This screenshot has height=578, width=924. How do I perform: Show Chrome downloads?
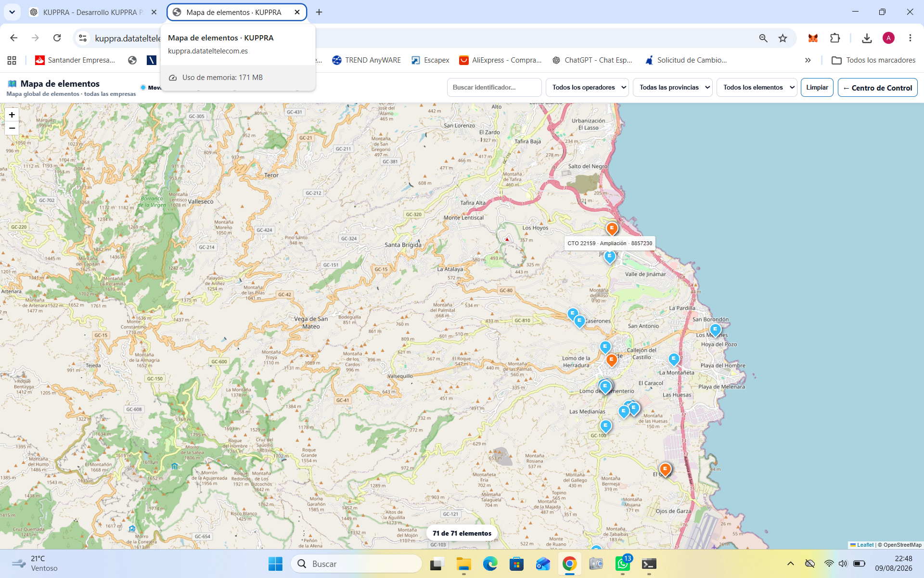[867, 38]
